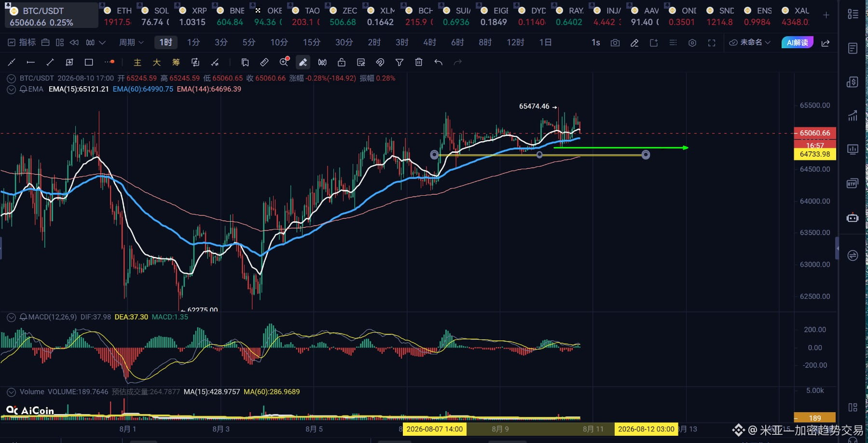Open the fullscreen expand icon

[711, 42]
